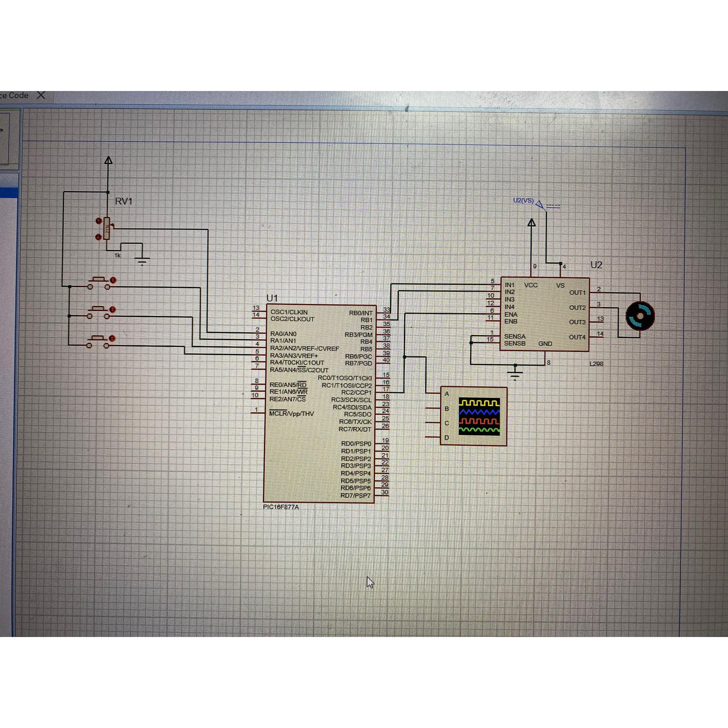This screenshot has width=728, height=728.
Task: Select the DC motor component
Action: tap(640, 316)
